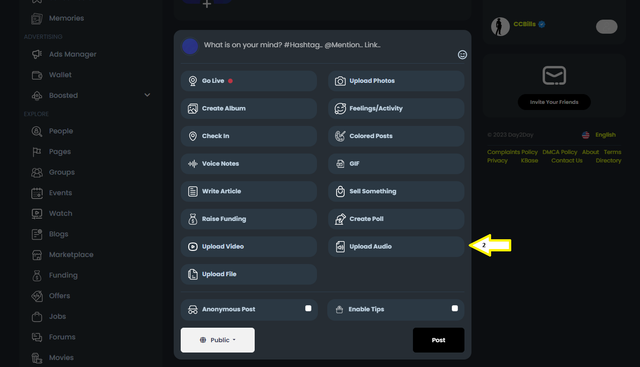The height and width of the screenshot is (367, 640).
Task: Open the Public privacy dropdown
Action: tap(218, 340)
